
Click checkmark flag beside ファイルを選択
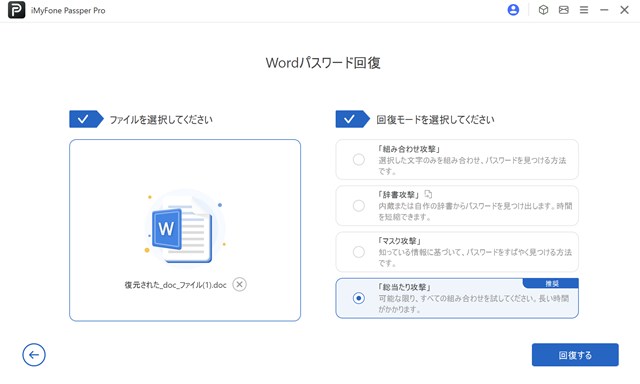pyautogui.click(x=86, y=119)
